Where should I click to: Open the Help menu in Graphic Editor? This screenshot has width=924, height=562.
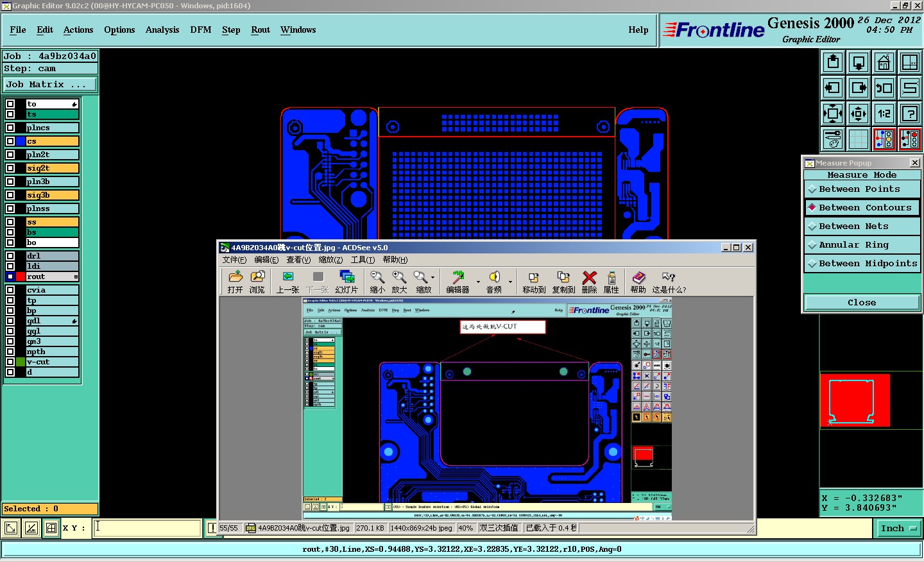coord(638,30)
